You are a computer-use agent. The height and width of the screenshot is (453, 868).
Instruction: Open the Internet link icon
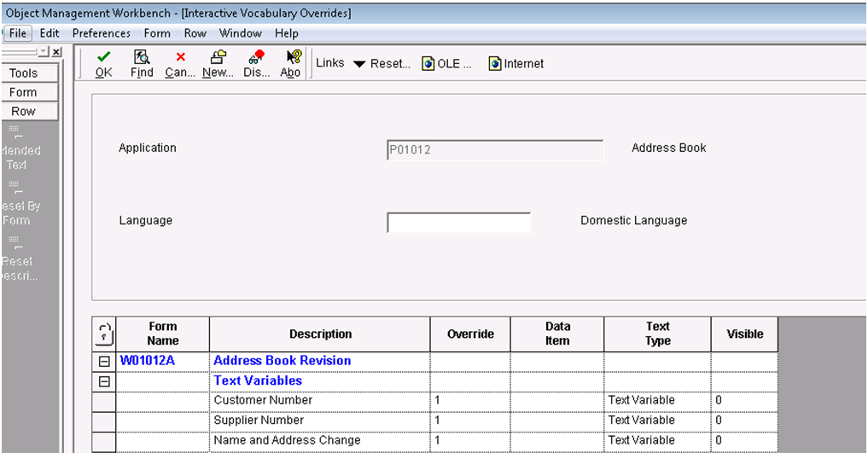(495, 64)
